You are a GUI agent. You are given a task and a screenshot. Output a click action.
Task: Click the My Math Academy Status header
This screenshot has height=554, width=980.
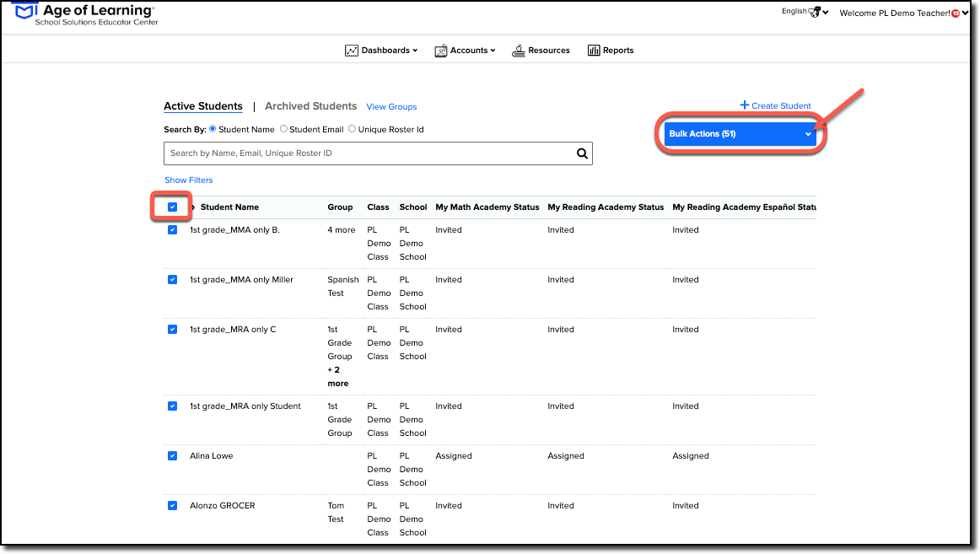487,207
